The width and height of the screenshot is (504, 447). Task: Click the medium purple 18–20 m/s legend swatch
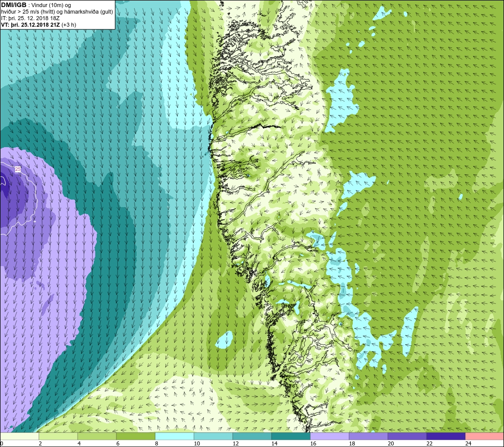368,436
